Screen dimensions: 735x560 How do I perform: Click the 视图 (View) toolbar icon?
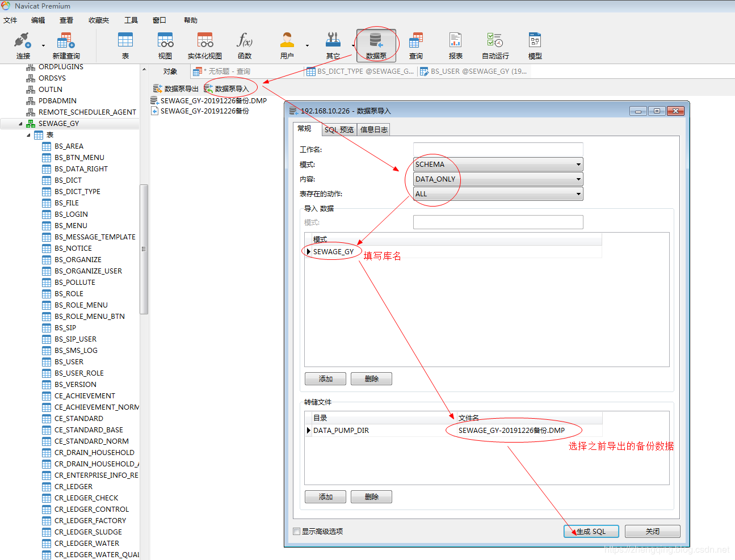165,45
